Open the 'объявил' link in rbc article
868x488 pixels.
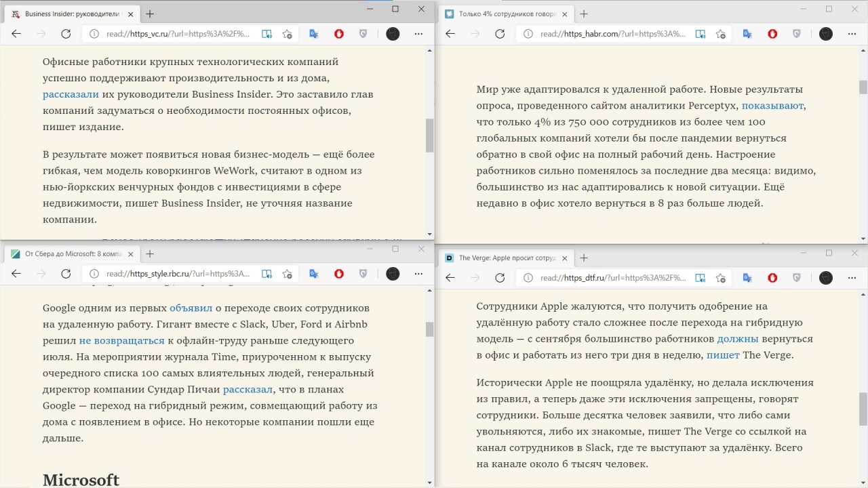tap(191, 308)
